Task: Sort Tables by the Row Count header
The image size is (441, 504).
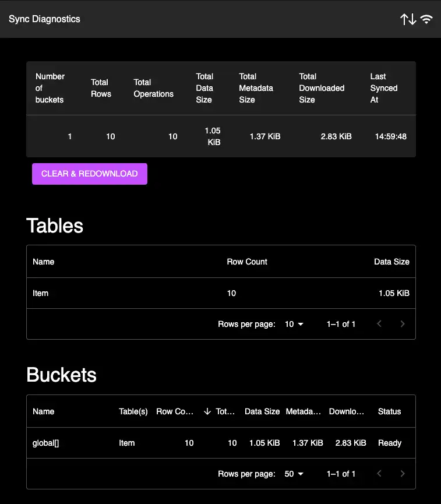Action: [247, 262]
